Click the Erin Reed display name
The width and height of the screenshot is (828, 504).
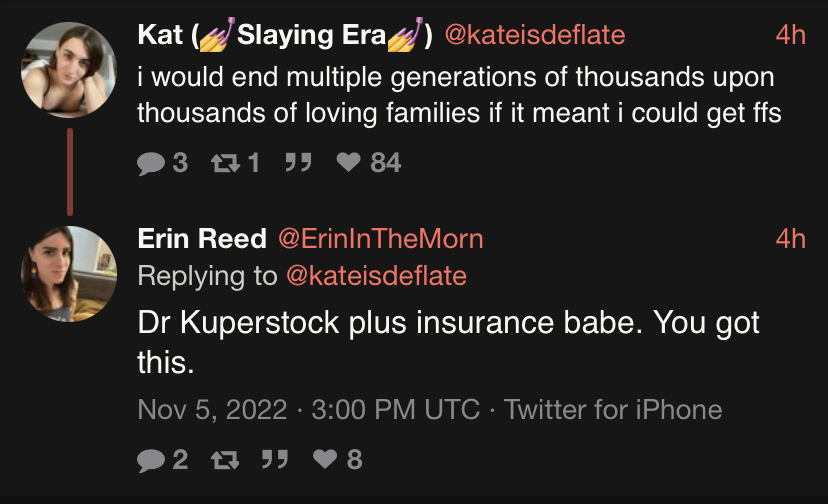(x=201, y=239)
